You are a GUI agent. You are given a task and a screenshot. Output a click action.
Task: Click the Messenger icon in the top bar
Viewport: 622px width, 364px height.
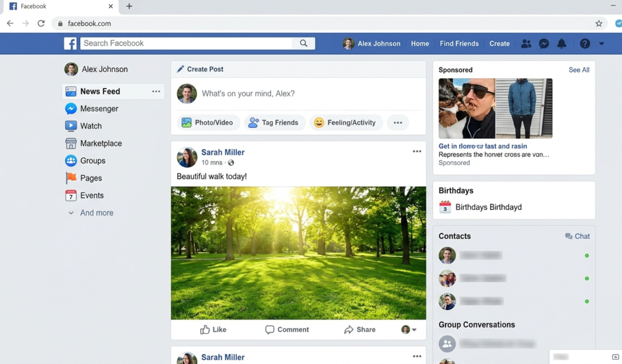click(544, 43)
